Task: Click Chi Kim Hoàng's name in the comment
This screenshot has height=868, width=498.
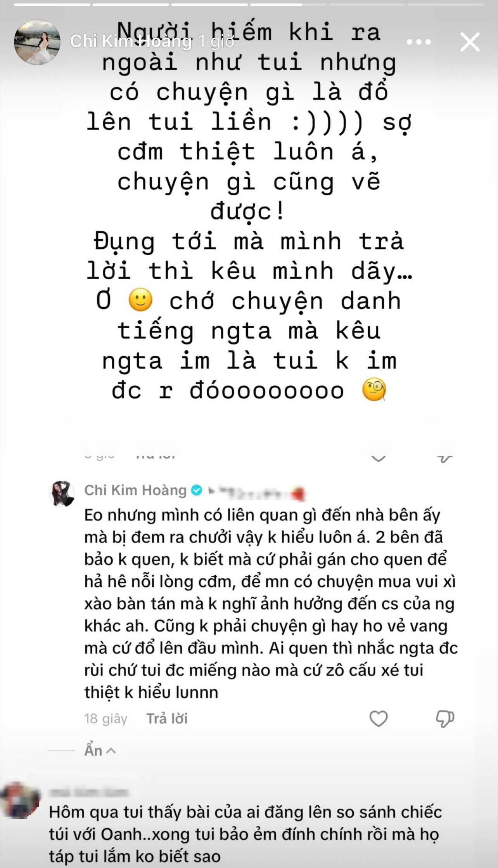Action: (135, 490)
